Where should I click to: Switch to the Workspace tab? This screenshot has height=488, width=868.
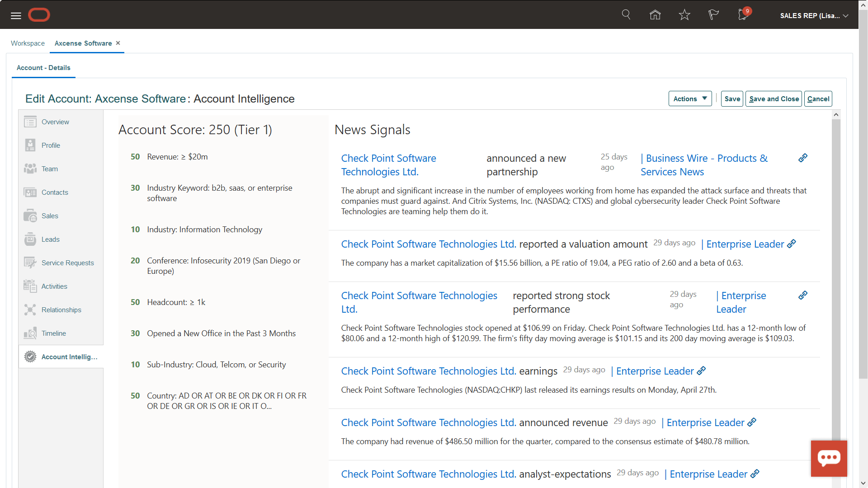[28, 43]
